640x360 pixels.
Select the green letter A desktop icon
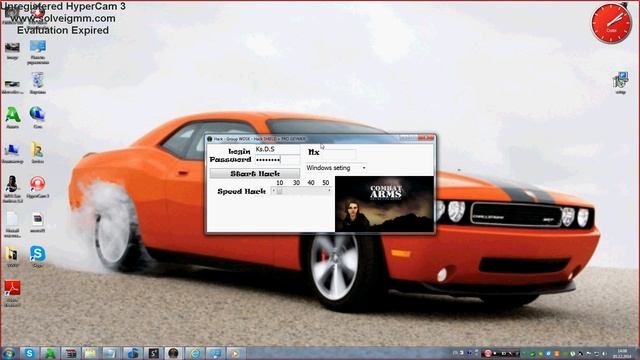pos(13,118)
